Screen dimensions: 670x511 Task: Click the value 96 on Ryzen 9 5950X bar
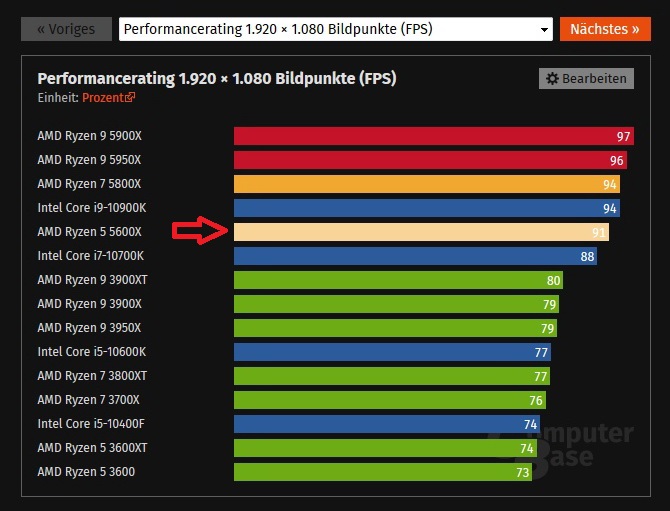pos(617,161)
